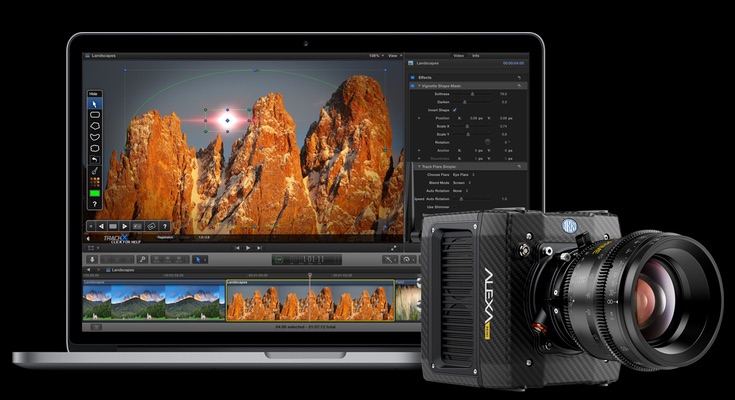Disable the Vignette Shape Mask effect checkbox

(x=412, y=86)
